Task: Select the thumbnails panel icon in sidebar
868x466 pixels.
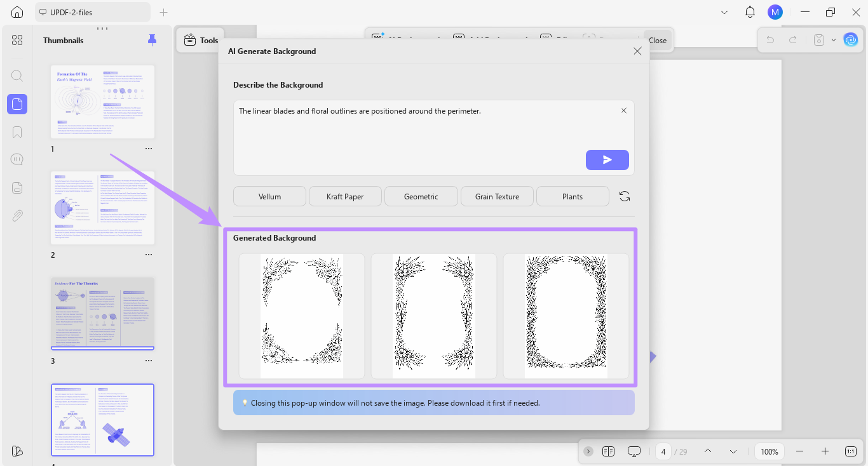Action: click(x=17, y=104)
